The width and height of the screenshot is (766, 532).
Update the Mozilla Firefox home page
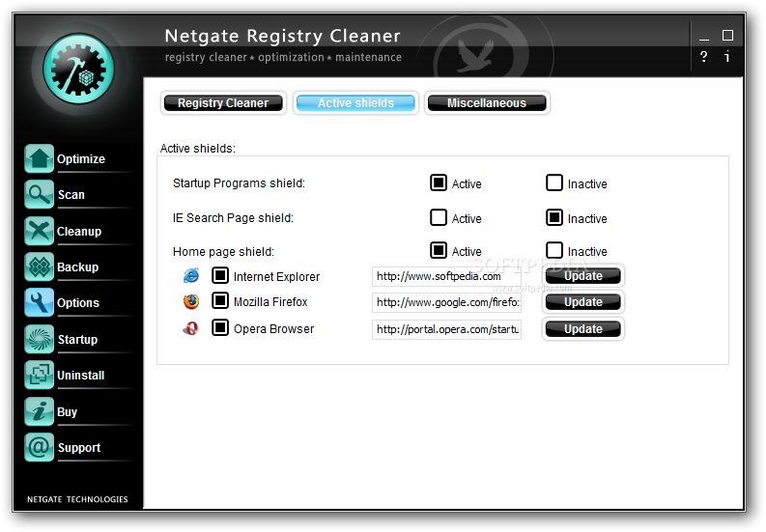[582, 302]
